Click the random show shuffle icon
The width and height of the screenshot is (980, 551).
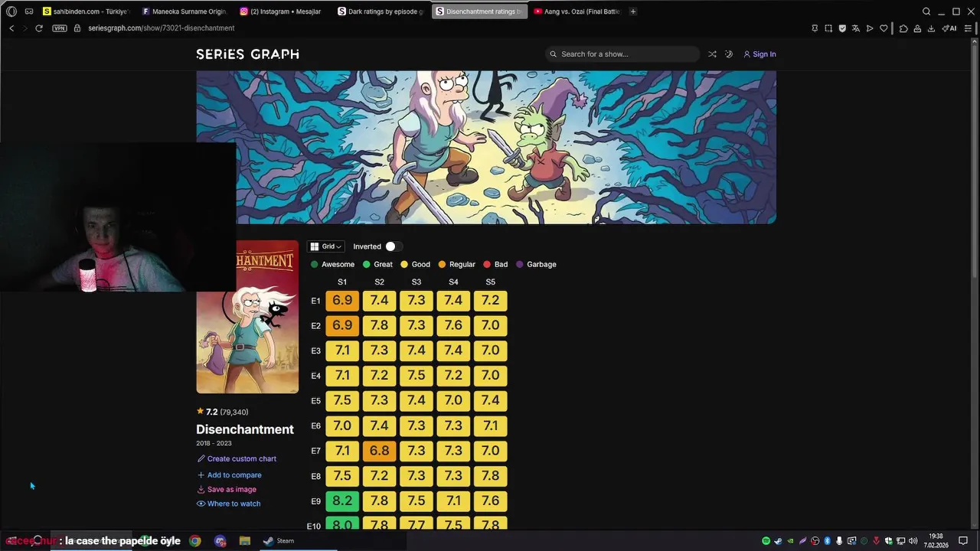tap(712, 54)
